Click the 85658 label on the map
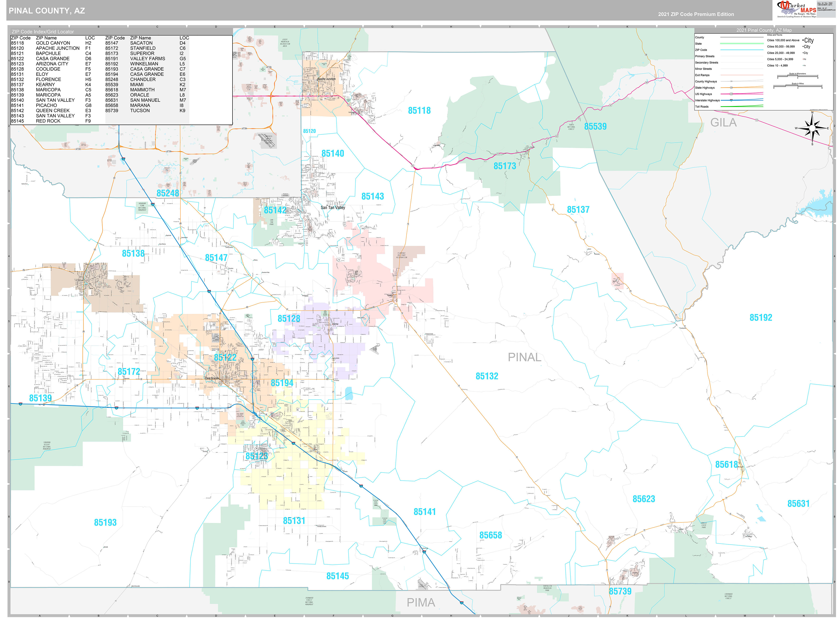840x618 pixels. pos(490,535)
